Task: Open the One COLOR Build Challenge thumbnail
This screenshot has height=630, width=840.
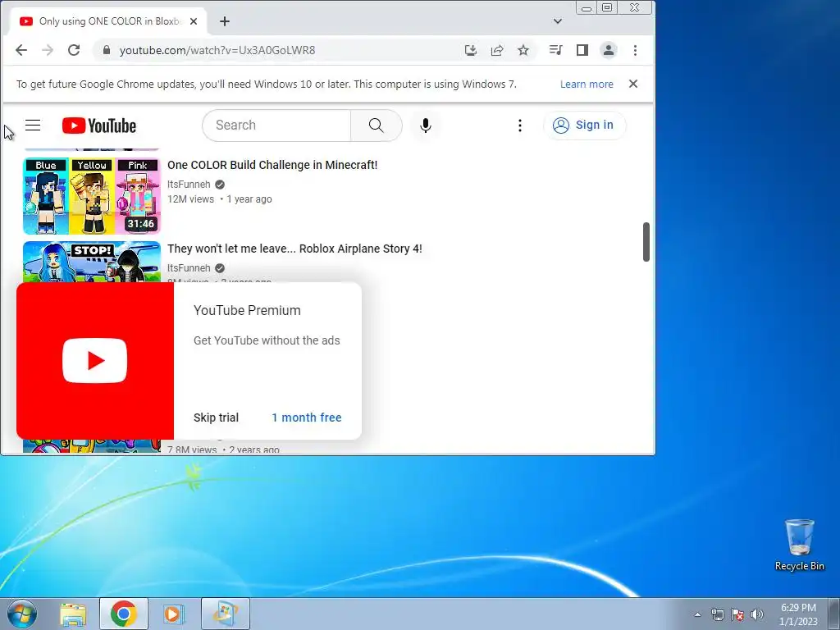Action: click(92, 196)
